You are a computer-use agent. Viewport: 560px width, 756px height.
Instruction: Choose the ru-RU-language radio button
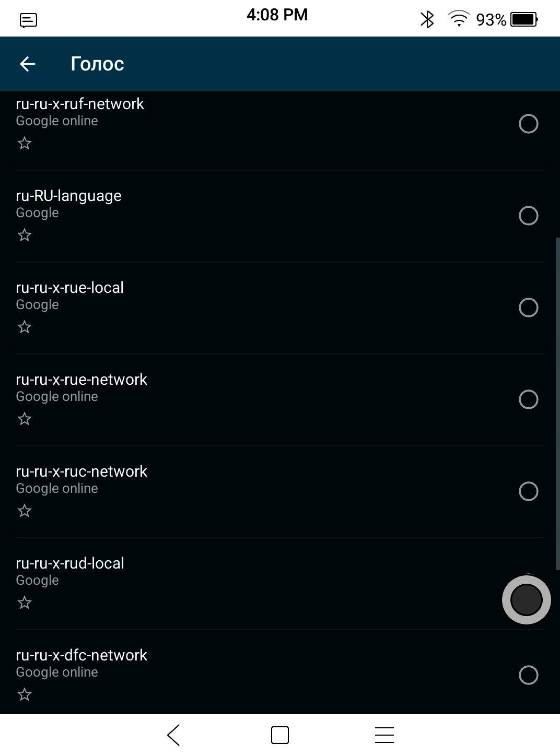528,216
